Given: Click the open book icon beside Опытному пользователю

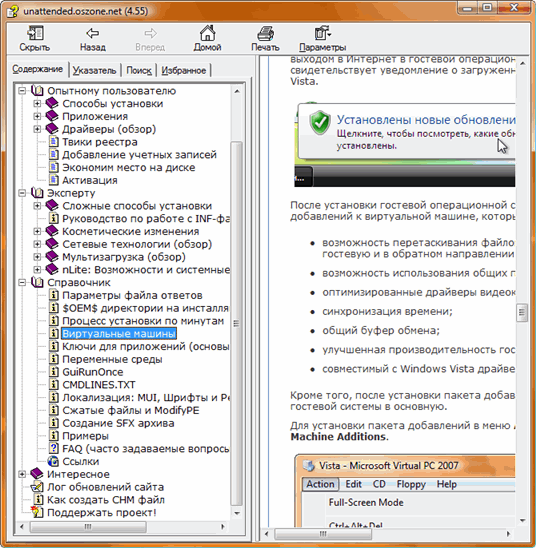Looking at the screenshot, I should (x=37, y=91).
